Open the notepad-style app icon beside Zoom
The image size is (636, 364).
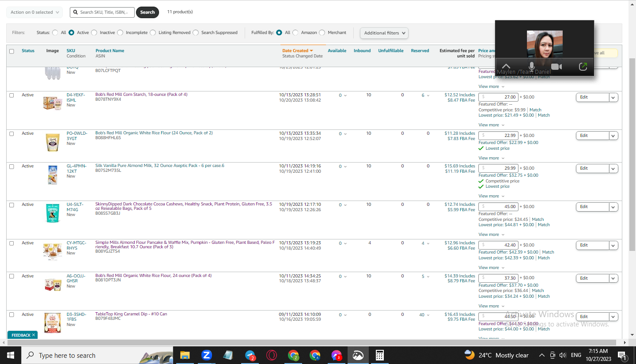pos(228,355)
